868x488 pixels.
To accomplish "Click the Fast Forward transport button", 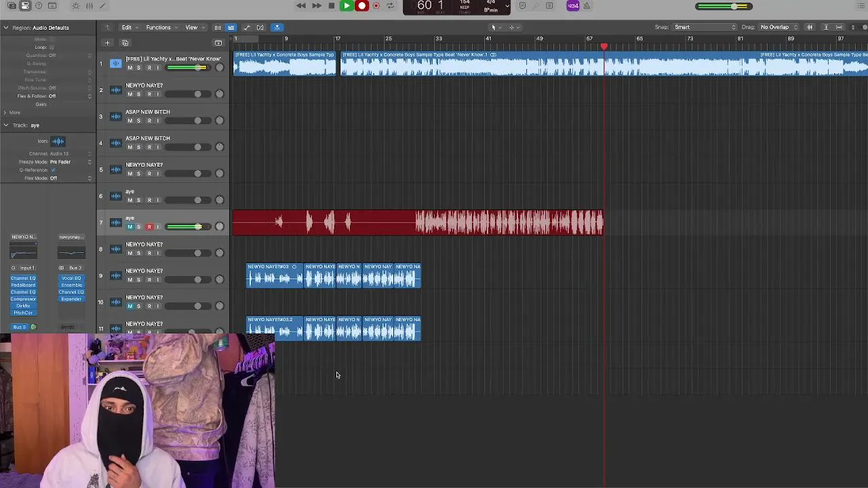I will pos(317,6).
